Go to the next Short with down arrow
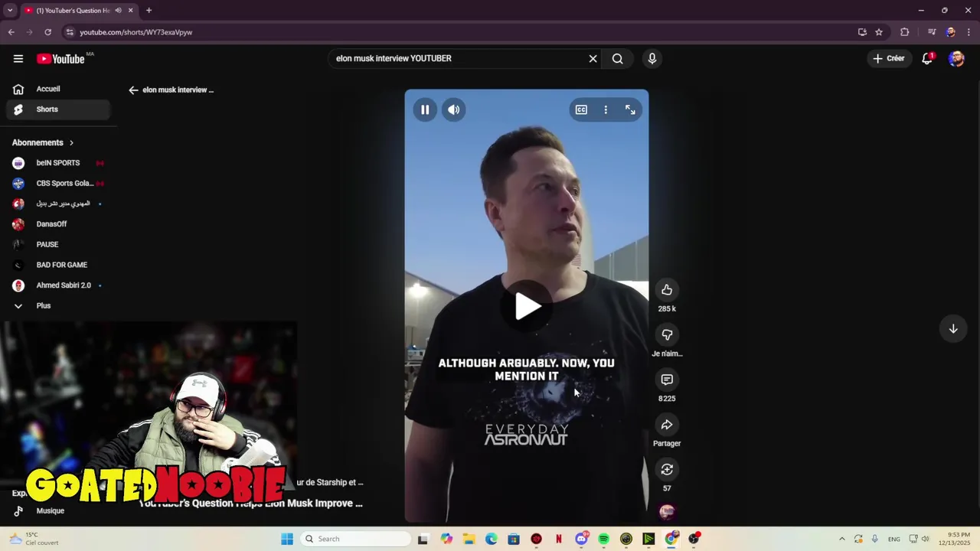 coord(953,328)
